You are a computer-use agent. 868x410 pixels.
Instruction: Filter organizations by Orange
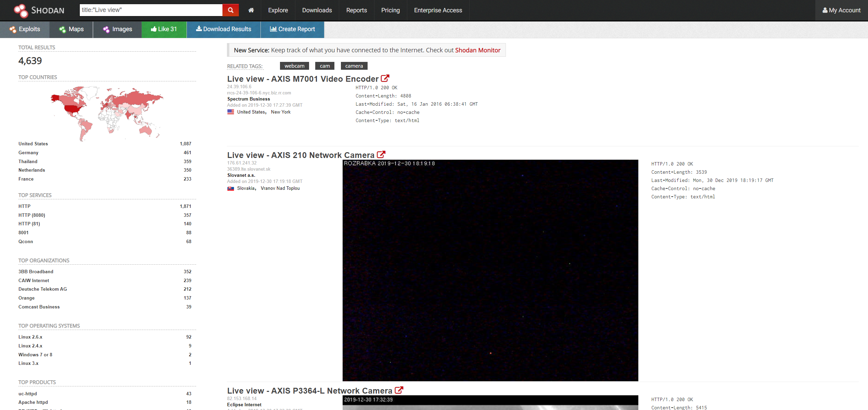[x=27, y=298]
